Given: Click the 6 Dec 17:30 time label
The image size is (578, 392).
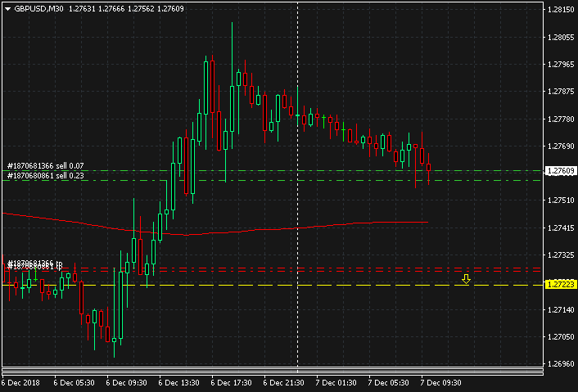Looking at the screenshot, I should pyautogui.click(x=232, y=382).
